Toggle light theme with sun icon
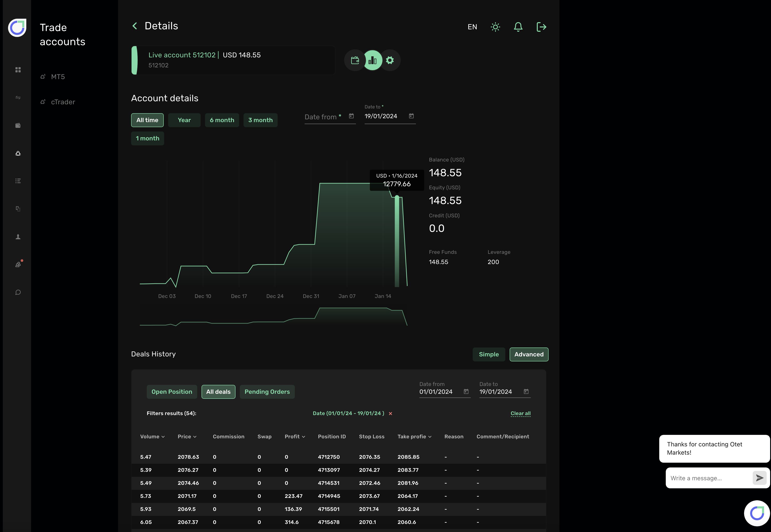 coord(495,27)
